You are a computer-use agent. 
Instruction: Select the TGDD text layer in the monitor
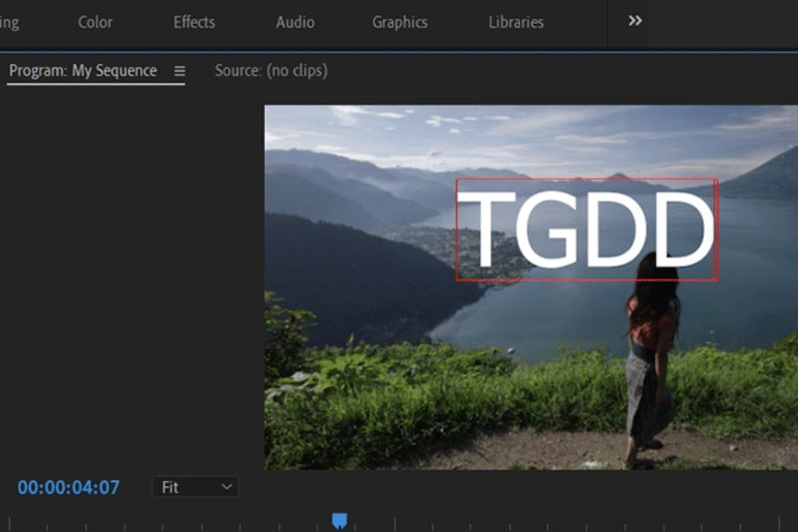[586, 230]
